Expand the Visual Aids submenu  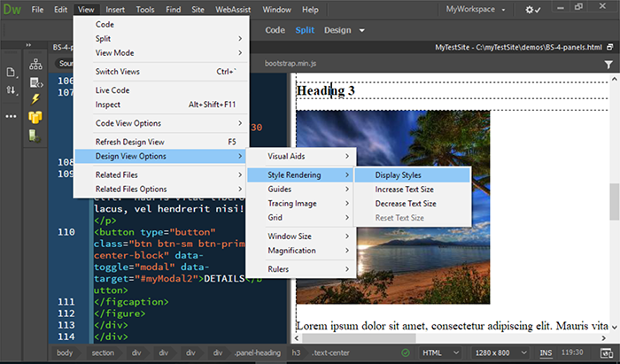301,156
